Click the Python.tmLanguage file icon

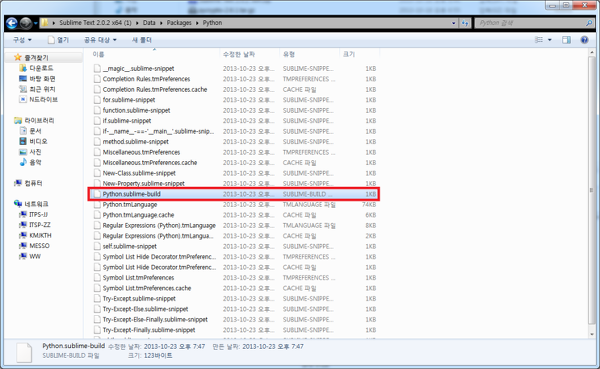click(97, 204)
